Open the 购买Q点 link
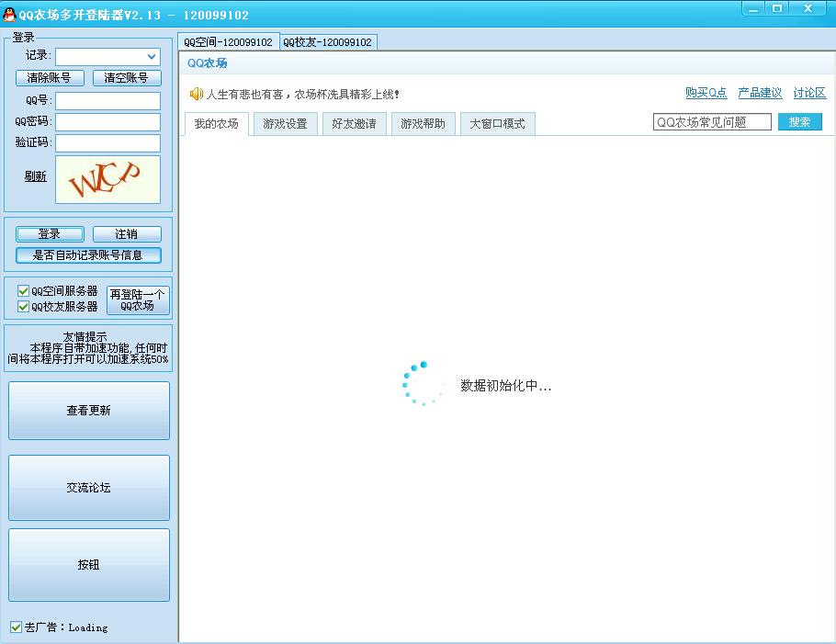 click(x=706, y=93)
